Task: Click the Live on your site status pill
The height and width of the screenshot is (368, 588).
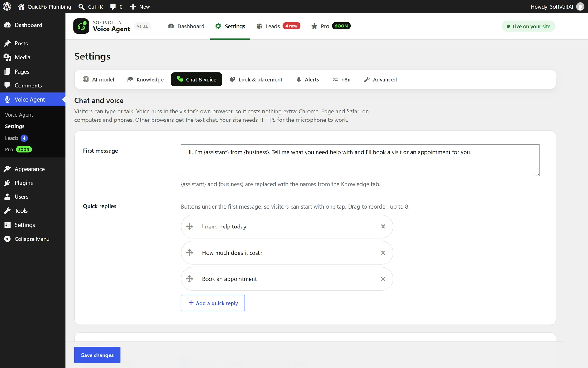Action: [528, 26]
